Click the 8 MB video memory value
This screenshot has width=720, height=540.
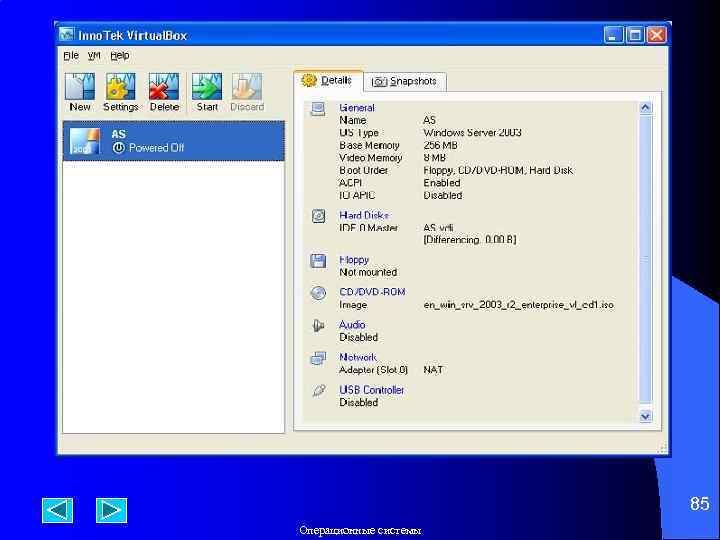click(x=434, y=158)
